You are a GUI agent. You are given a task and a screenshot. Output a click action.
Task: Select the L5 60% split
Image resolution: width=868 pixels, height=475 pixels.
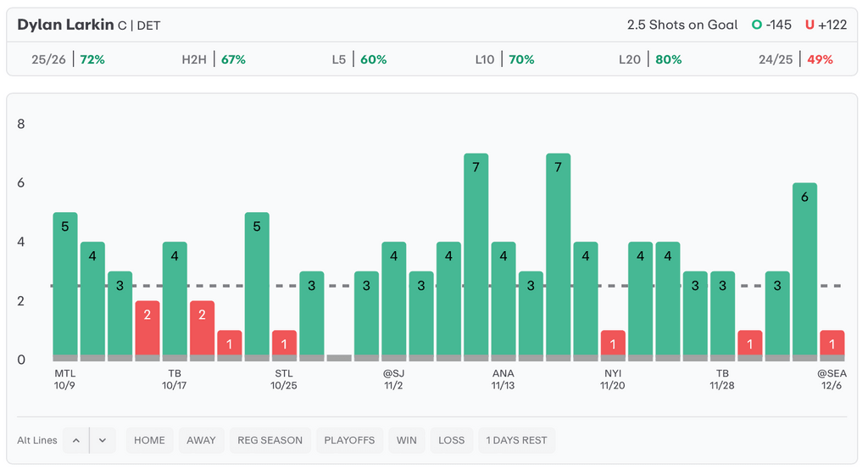[359, 59]
